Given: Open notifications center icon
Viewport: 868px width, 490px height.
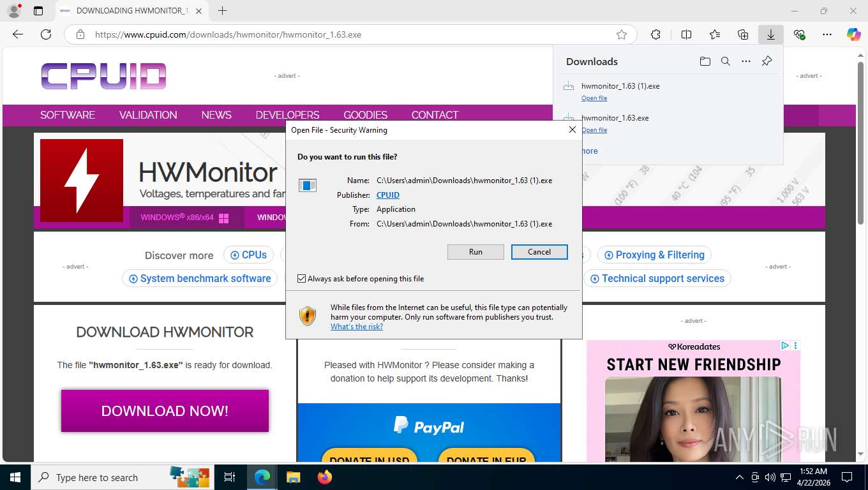Looking at the screenshot, I should pos(847,477).
